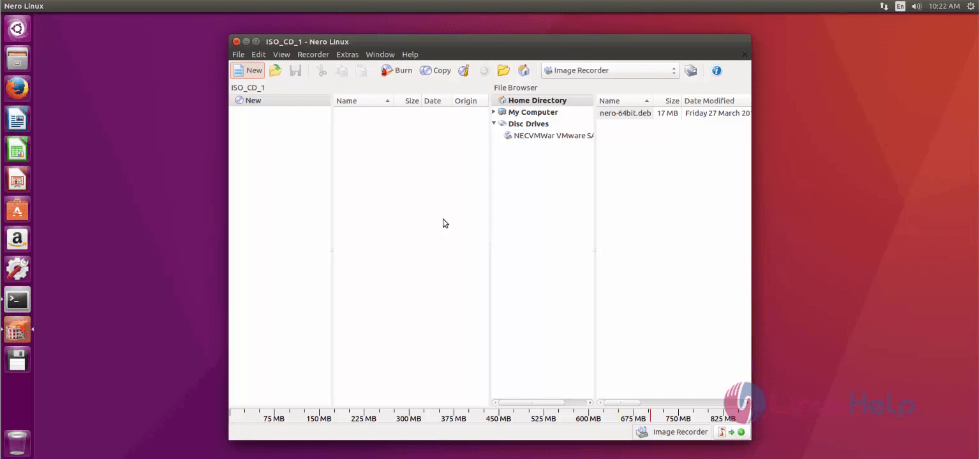980x459 pixels.
Task: Sort file browser by Date Modified column
Action: (x=716, y=101)
